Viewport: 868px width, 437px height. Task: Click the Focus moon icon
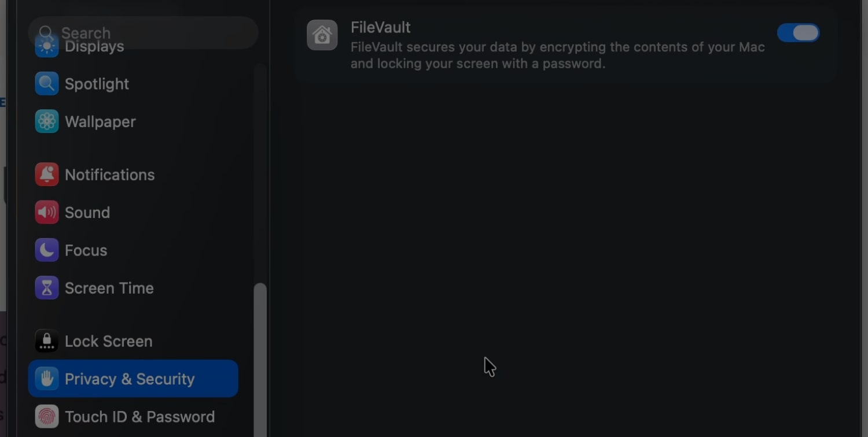47,250
